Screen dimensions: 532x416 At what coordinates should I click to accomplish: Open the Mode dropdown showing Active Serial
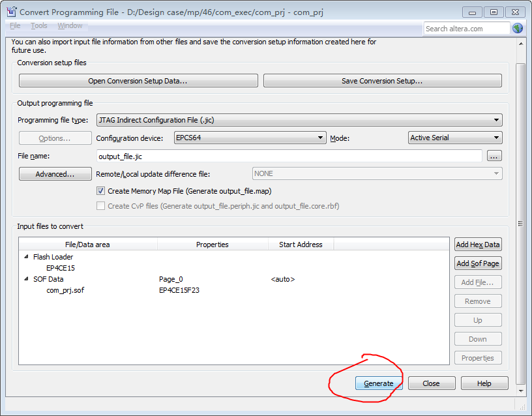coord(497,138)
